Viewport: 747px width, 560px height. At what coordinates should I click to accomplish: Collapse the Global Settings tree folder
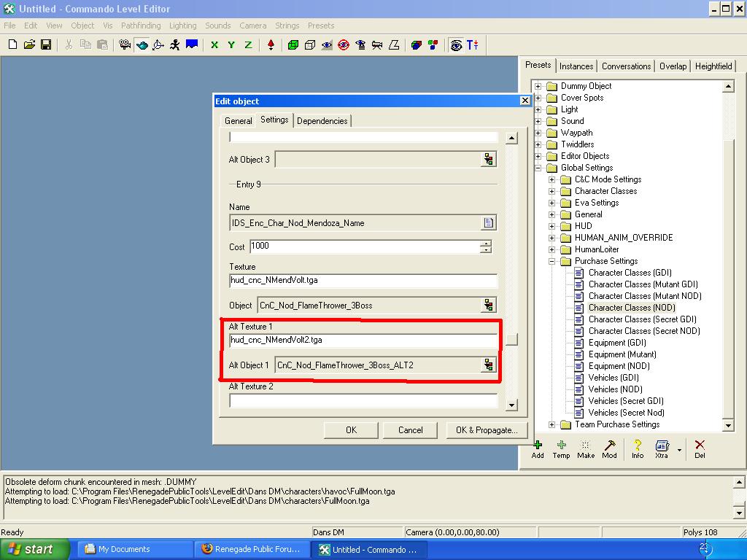pyautogui.click(x=538, y=168)
